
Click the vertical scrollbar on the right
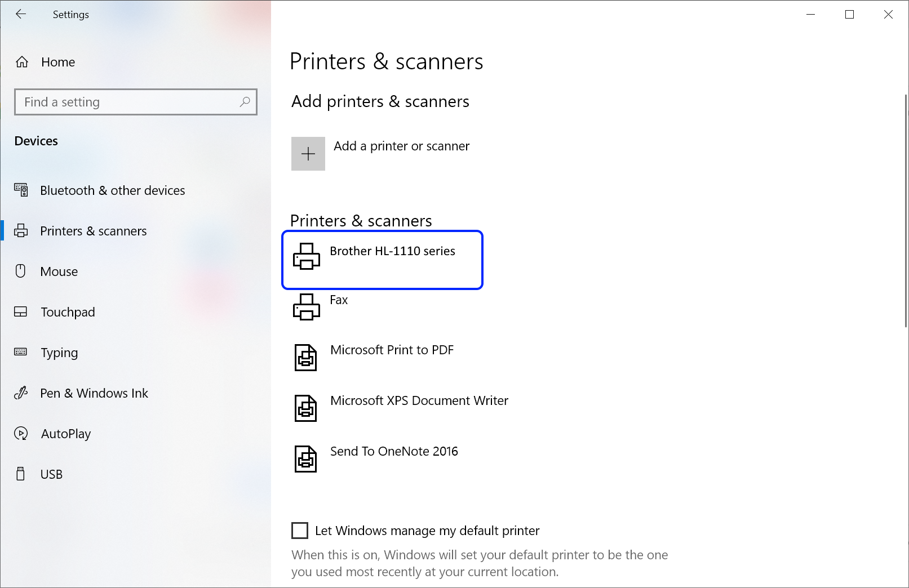tap(906, 211)
